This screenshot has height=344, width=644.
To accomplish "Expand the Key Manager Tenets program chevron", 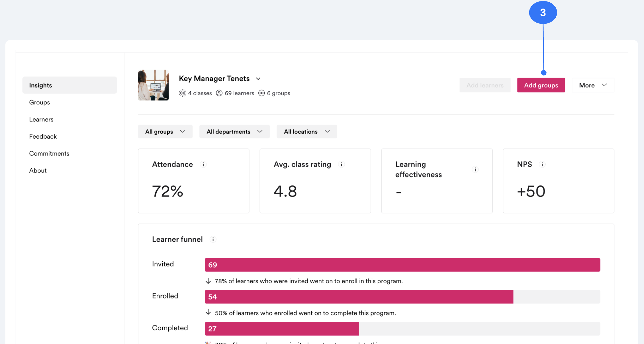I will (x=258, y=79).
